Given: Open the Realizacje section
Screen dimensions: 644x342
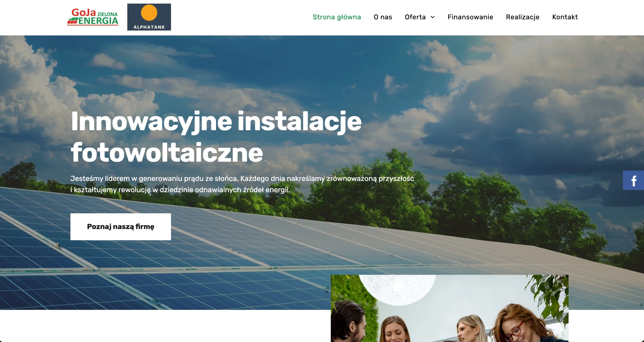Looking at the screenshot, I should coord(522,17).
